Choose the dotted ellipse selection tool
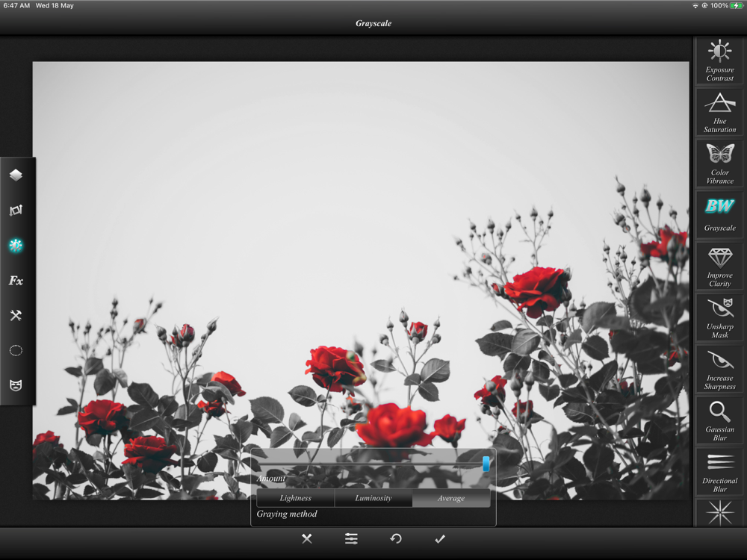Viewport: 747px width, 560px height. [x=16, y=350]
